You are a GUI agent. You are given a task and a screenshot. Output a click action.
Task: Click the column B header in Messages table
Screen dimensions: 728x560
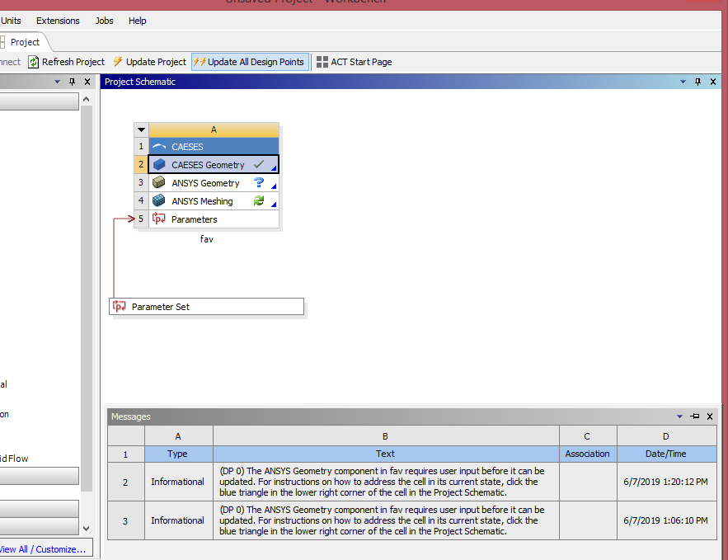pos(386,436)
